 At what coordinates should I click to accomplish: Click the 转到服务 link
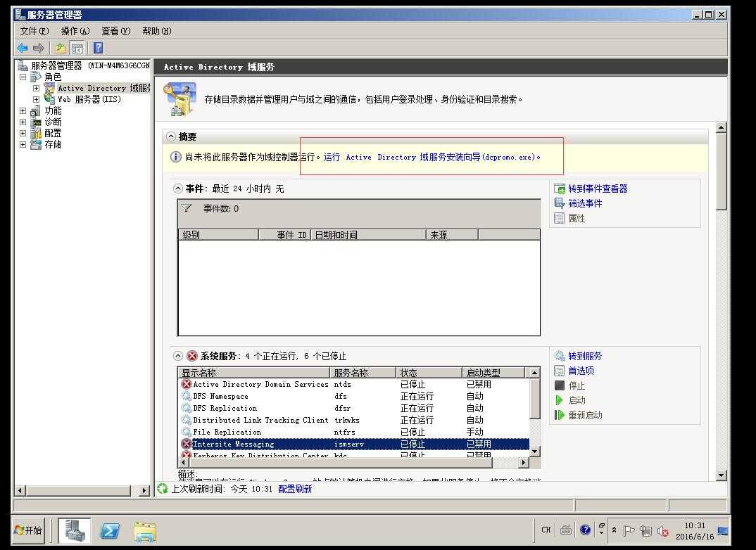coord(585,356)
